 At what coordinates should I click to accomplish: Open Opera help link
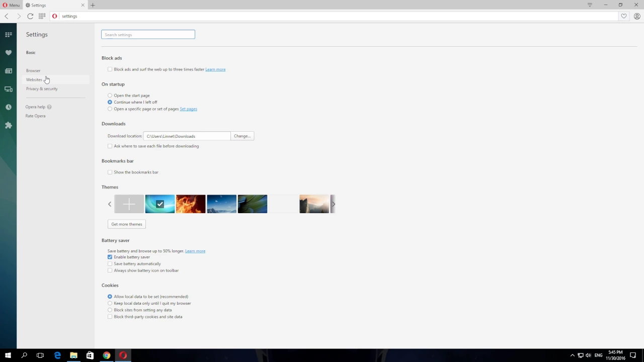coord(35,107)
